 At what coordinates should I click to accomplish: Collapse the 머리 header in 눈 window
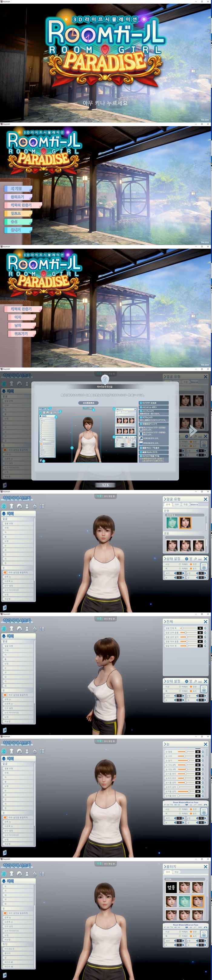[x=18, y=758]
